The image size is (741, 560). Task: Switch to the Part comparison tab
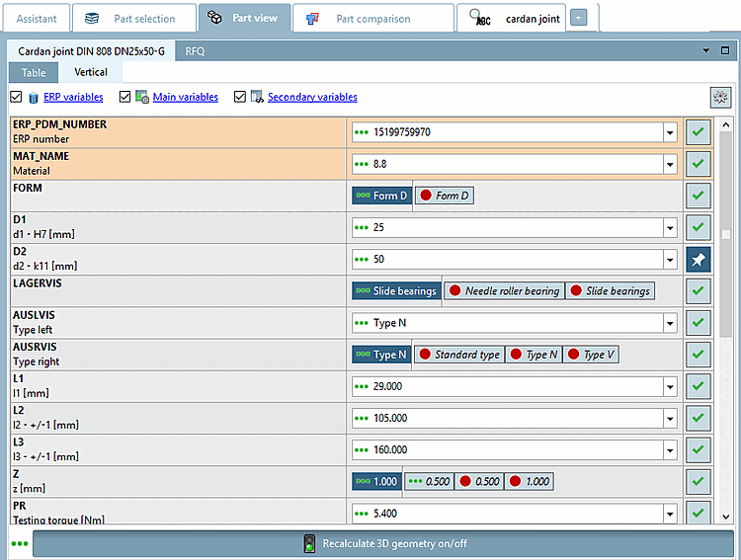point(373,19)
